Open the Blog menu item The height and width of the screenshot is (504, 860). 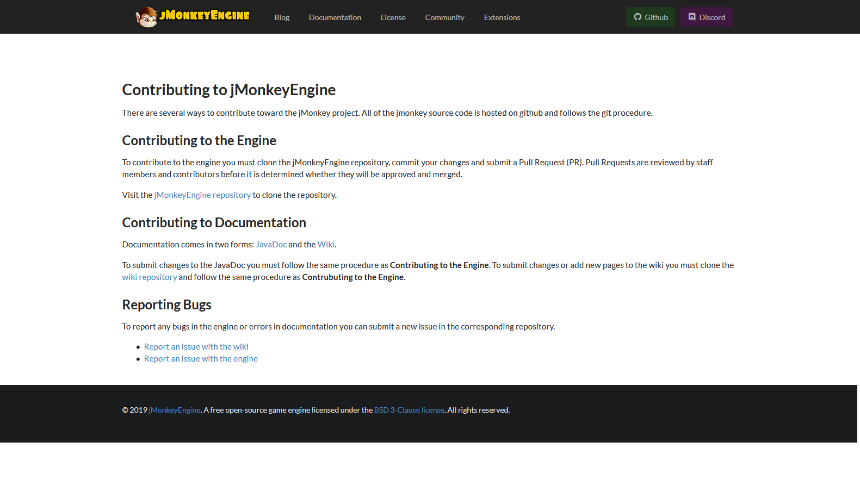(282, 17)
